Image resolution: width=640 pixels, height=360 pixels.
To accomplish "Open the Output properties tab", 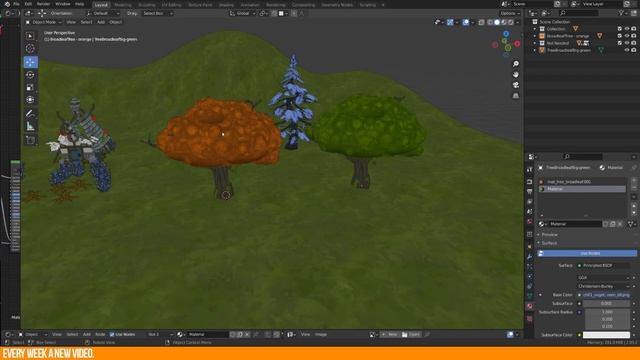I will coord(530,191).
